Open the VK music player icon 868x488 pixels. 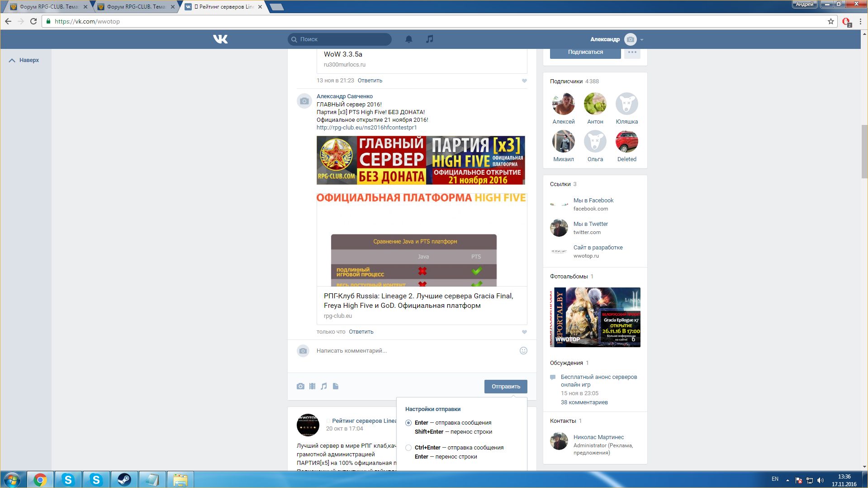coord(430,39)
